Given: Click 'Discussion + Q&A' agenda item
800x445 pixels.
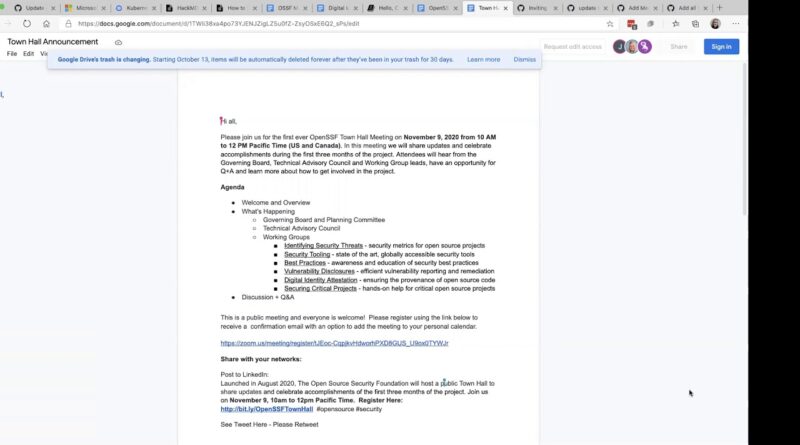Looking at the screenshot, I should tap(268, 297).
